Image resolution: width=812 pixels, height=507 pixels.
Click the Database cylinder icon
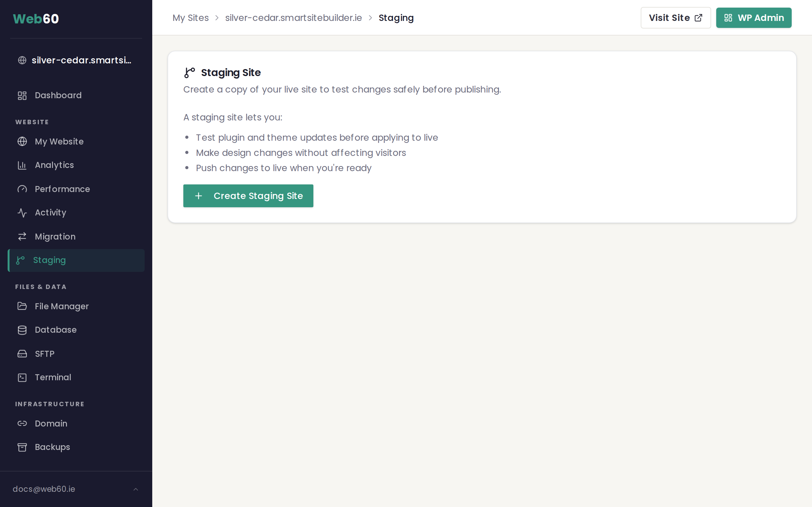click(22, 330)
